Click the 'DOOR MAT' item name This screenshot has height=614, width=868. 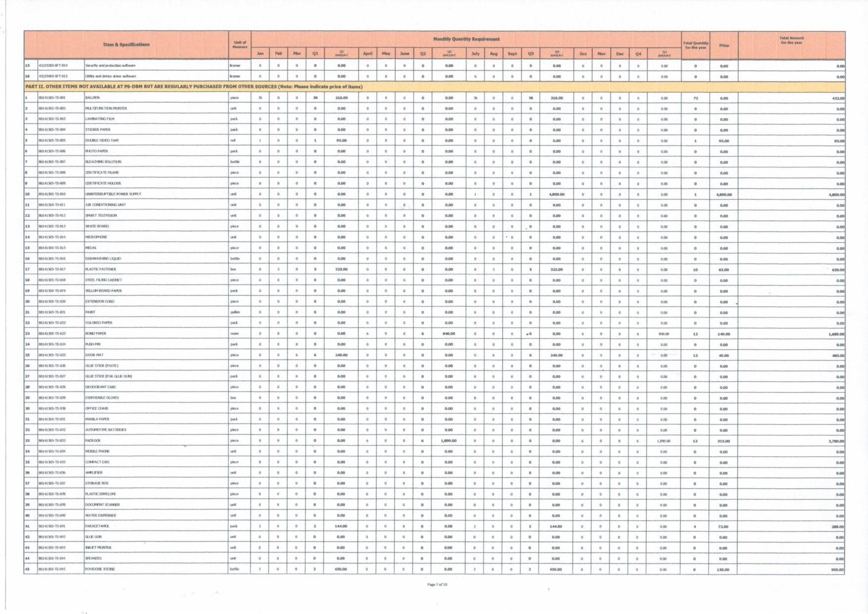tap(94, 356)
